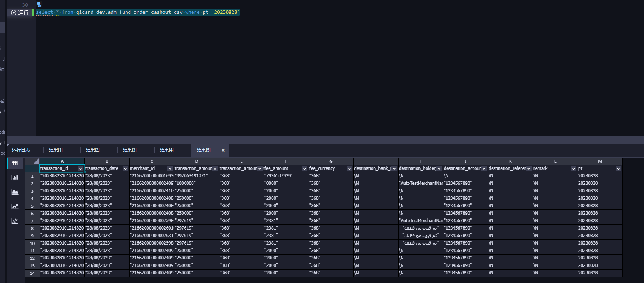The width and height of the screenshot is (644, 283).
Task: Click fee_currency "368" cell in row 12
Action: click(331, 258)
